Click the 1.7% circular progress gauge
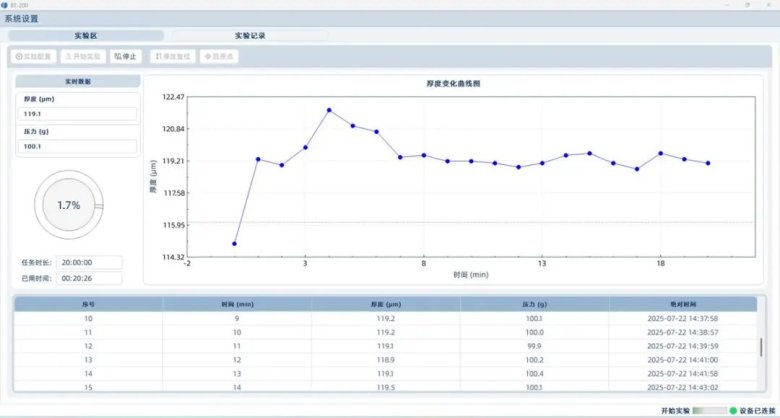Viewport: 780px width, 418px height. (68, 205)
